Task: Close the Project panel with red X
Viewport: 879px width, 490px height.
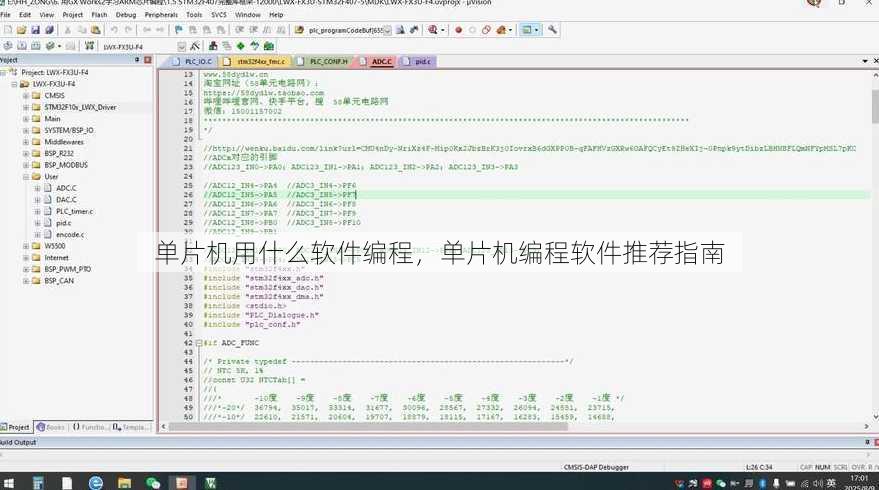Action: pyautogui.click(x=148, y=59)
